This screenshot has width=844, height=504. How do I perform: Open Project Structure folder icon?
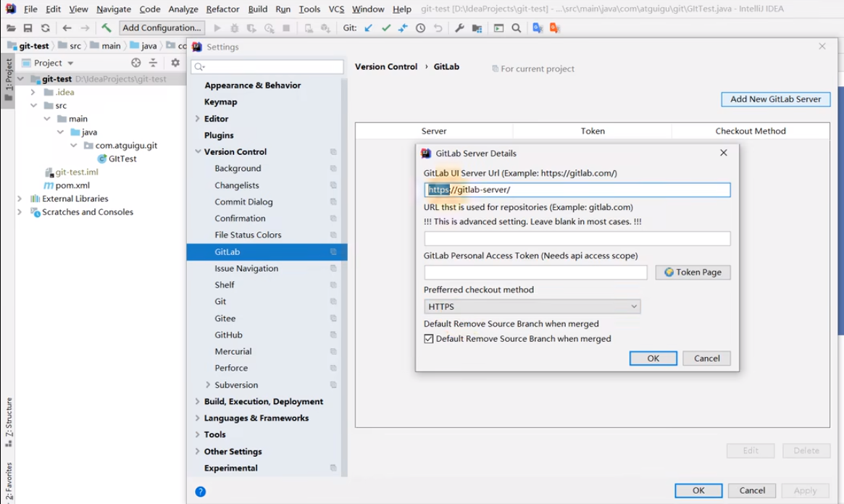[477, 28]
